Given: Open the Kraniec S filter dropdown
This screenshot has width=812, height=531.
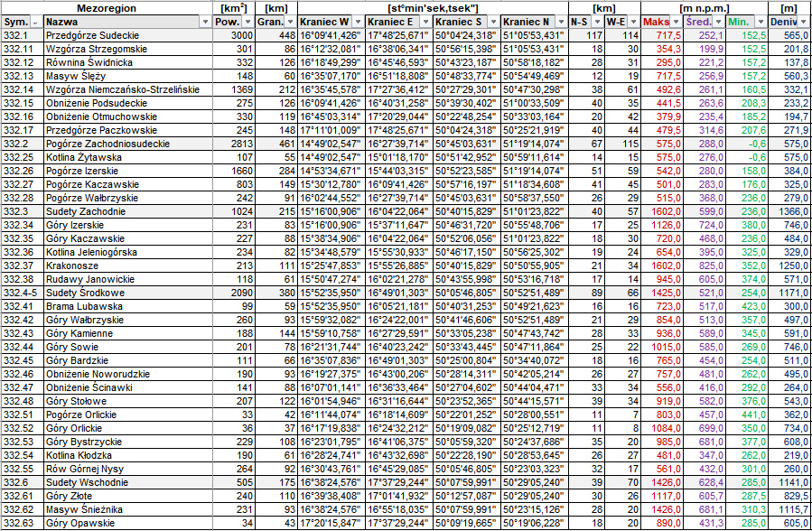Looking at the screenshot, I should [x=494, y=22].
